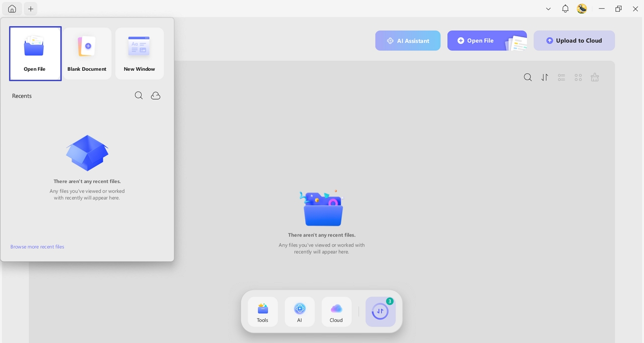Viewport: 644px width, 343px height.
Task: Open a new tab with plus button
Action: 31,9
